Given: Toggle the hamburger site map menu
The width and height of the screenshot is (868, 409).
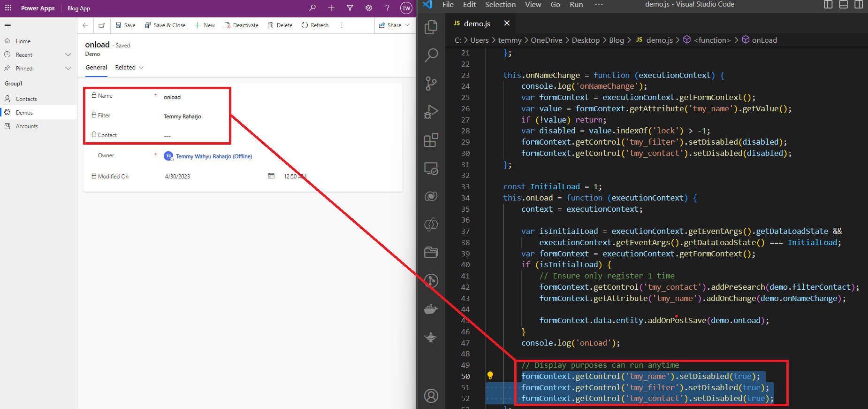Looking at the screenshot, I should pyautogui.click(x=8, y=25).
